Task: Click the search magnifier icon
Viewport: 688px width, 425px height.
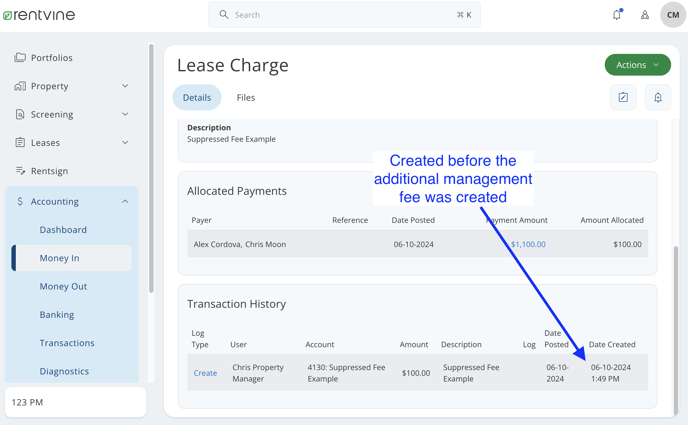Action: coord(224,14)
